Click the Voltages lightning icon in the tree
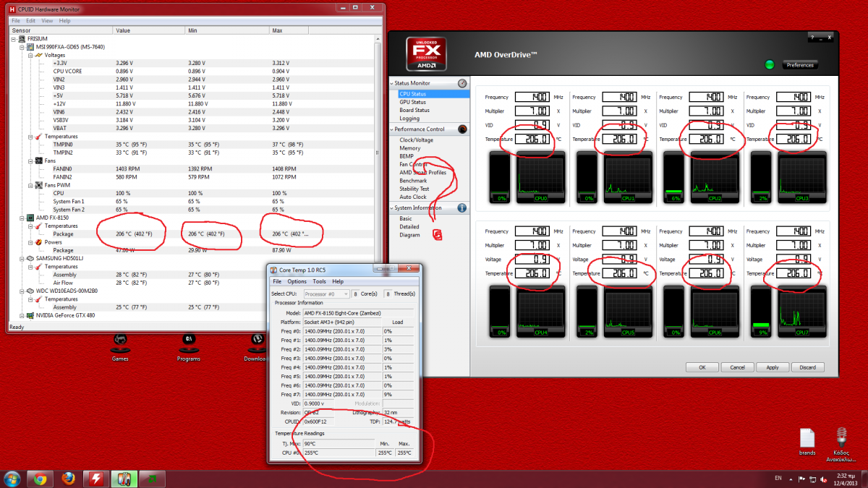This screenshot has height=488, width=868. (x=38, y=55)
